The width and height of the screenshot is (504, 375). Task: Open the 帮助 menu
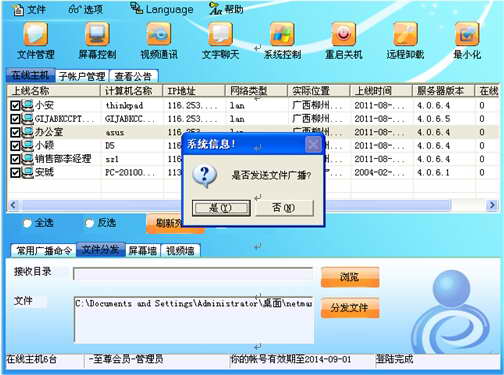(227, 9)
